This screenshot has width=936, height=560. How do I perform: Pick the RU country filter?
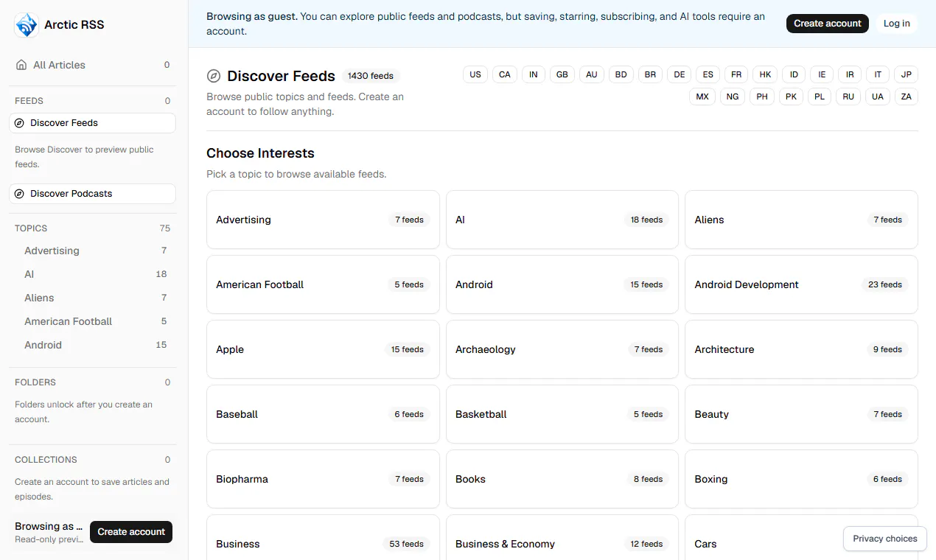click(848, 97)
